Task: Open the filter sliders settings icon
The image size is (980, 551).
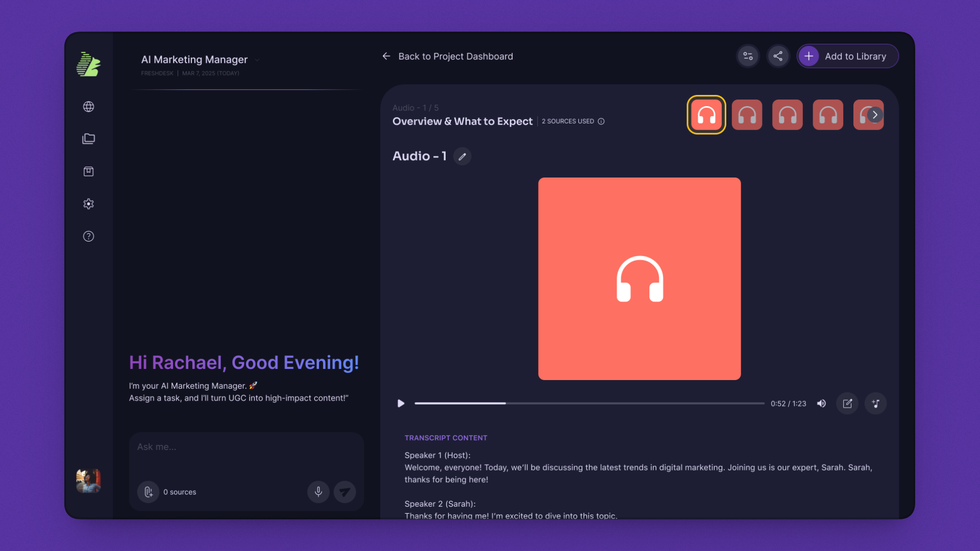Action: coord(748,56)
